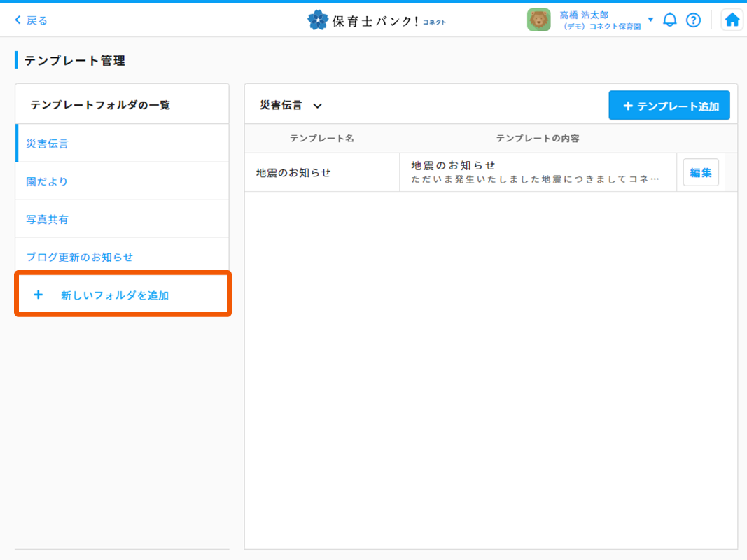Open the 写真共有 folder
Screen dimensions: 747x560
click(48, 219)
